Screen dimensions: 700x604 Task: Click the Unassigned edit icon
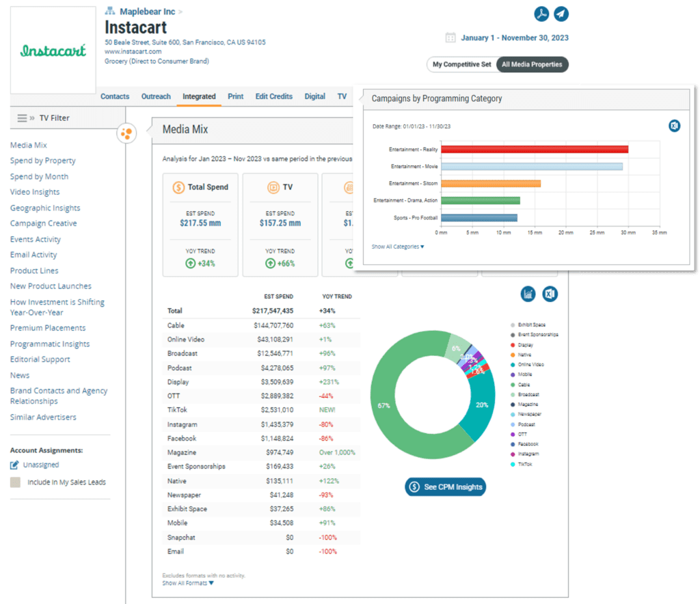coord(15,465)
